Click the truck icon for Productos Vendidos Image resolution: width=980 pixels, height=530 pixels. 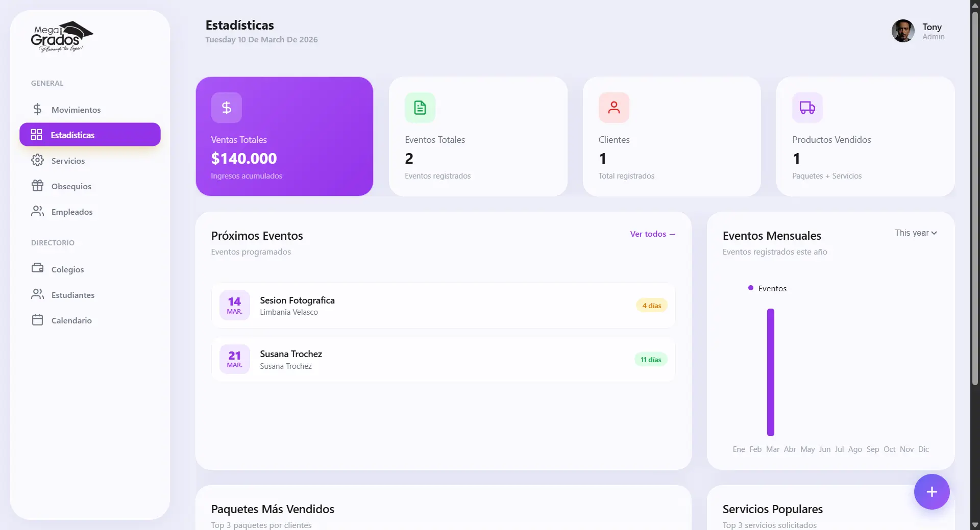(807, 108)
